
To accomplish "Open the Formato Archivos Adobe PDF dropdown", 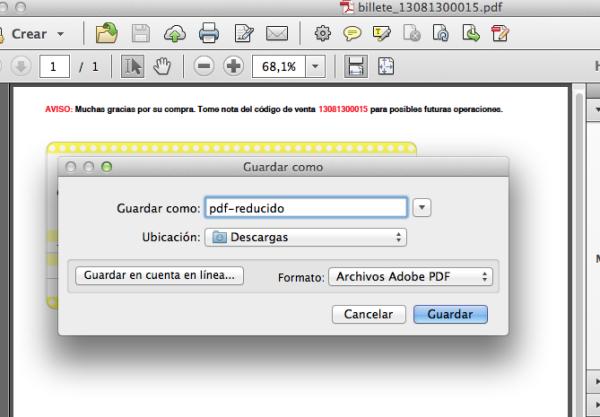I will (x=411, y=277).
